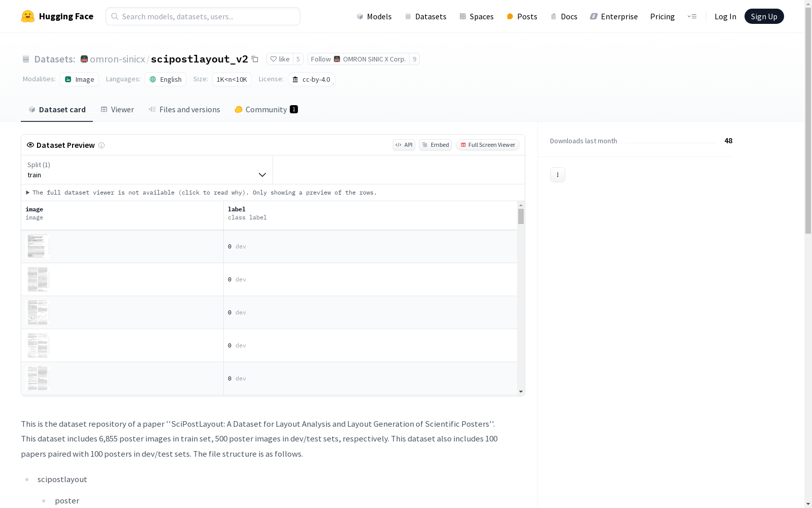This screenshot has height=508, width=812.
Task: Open the fourth row poster thumbnail
Action: 38,345
